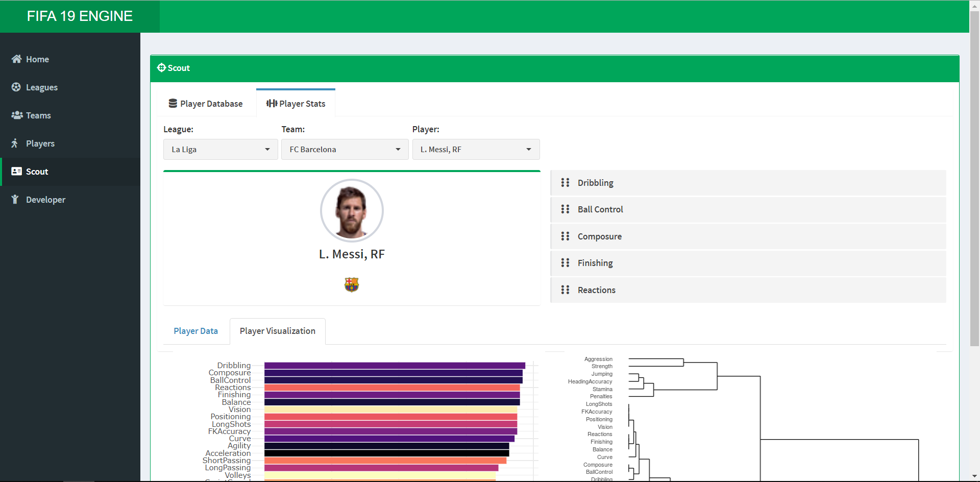Image resolution: width=980 pixels, height=482 pixels.
Task: Click the 'HeadingAccuracy' dendrogram label
Action: [x=590, y=381]
